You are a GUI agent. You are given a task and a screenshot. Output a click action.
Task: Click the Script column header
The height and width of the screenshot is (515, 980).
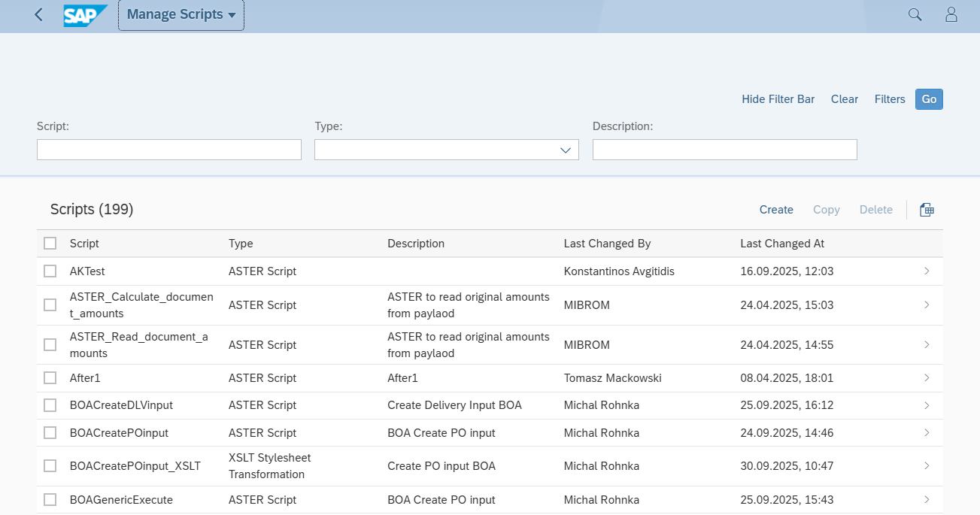click(84, 244)
